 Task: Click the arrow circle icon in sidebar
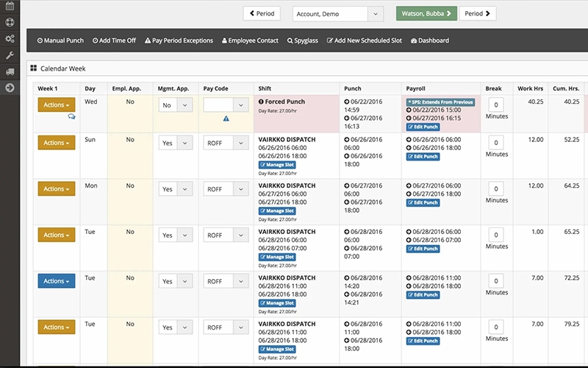click(x=10, y=88)
